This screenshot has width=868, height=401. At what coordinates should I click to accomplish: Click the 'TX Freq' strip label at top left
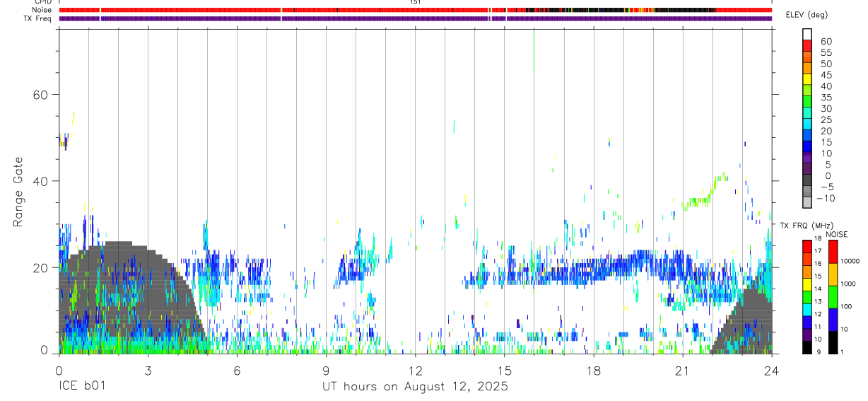pos(39,18)
